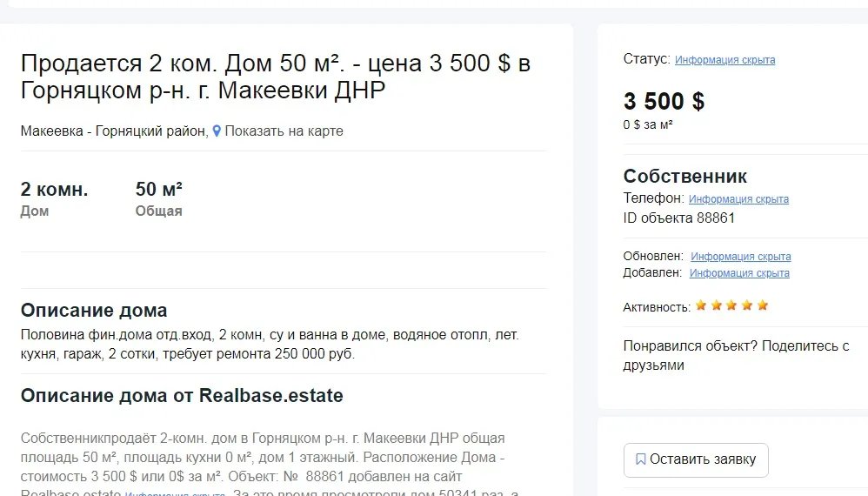
Task: Select the fourth activity star
Action: click(x=747, y=305)
